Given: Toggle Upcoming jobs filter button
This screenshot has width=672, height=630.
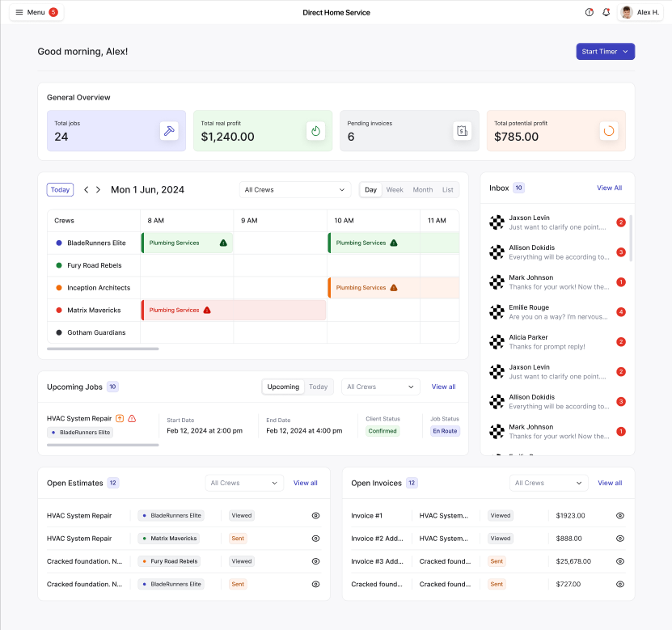Looking at the screenshot, I should coord(283,387).
